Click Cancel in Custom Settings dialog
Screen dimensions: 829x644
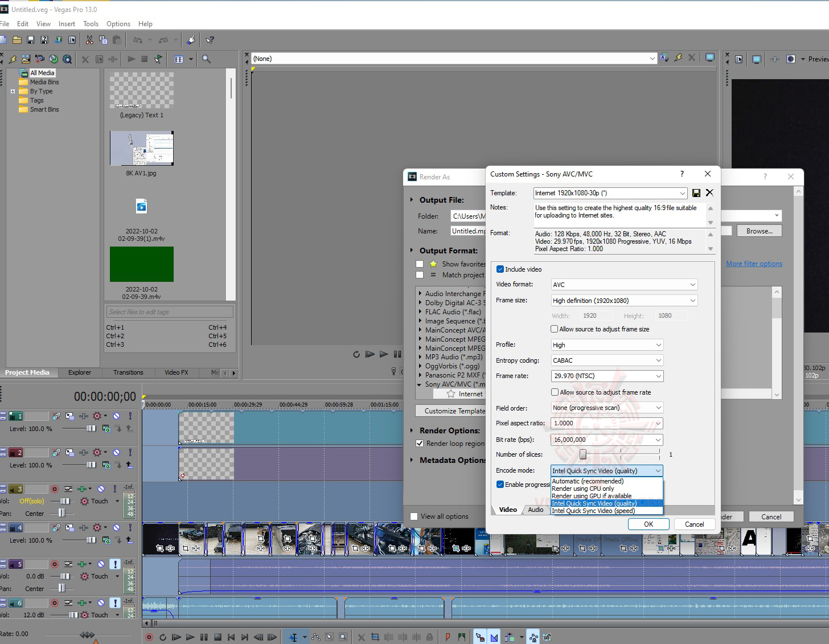click(x=695, y=524)
